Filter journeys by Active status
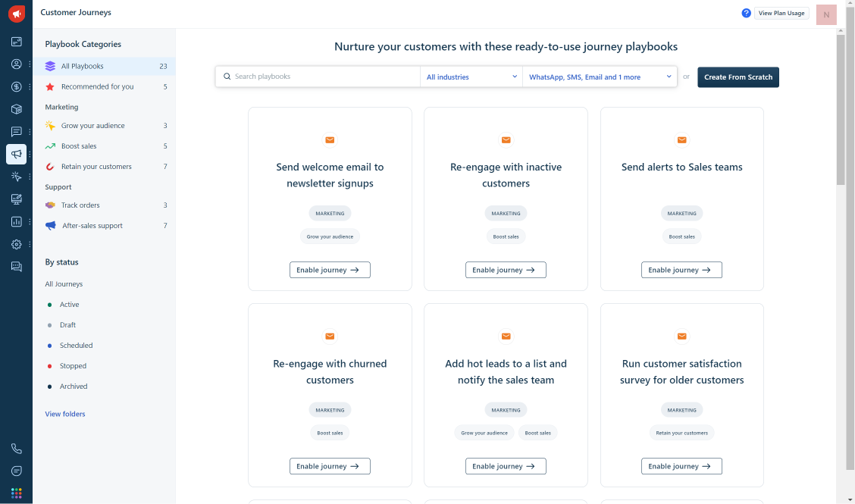The image size is (855, 504). point(69,305)
